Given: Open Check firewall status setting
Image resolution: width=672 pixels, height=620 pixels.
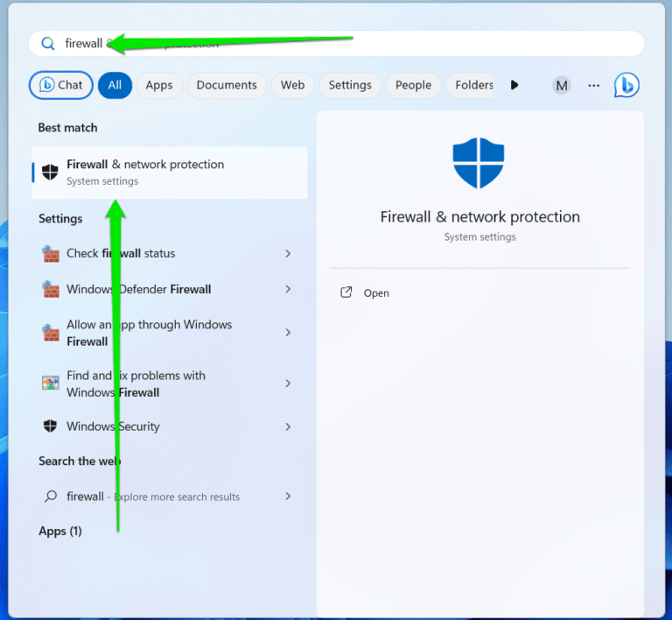Looking at the screenshot, I should (x=170, y=253).
